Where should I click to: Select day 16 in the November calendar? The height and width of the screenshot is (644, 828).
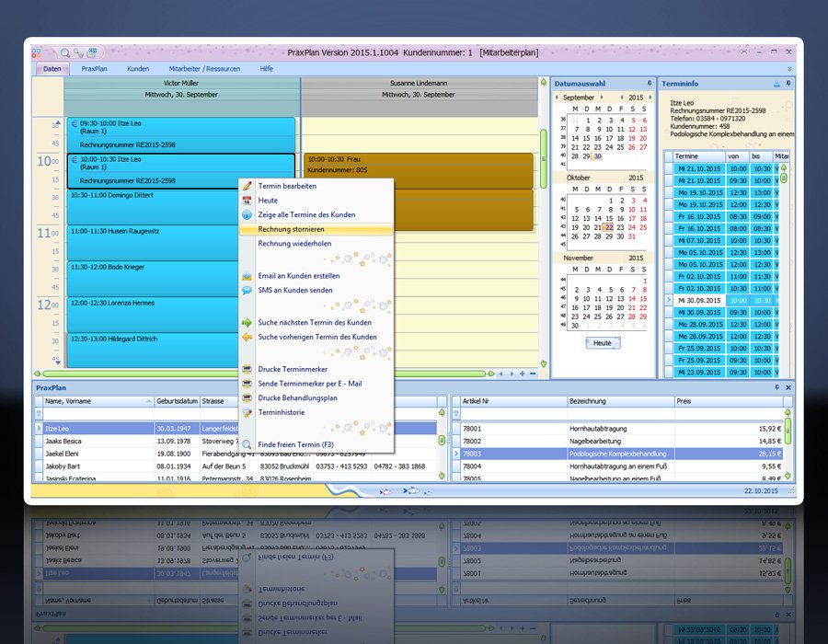[575, 308]
